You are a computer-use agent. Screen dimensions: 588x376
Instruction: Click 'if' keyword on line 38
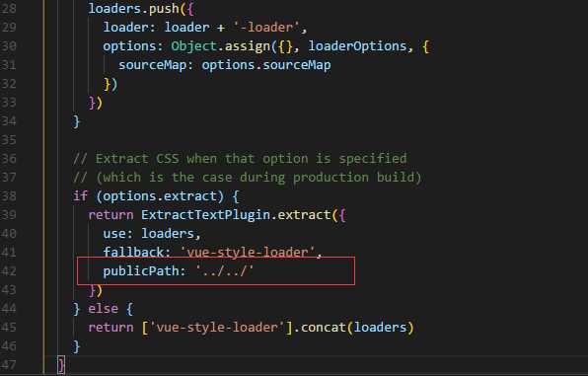point(80,195)
